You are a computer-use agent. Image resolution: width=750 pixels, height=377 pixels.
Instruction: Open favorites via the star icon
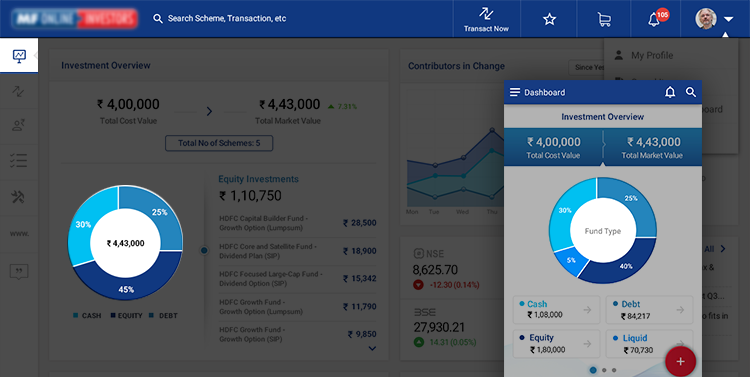(x=549, y=19)
